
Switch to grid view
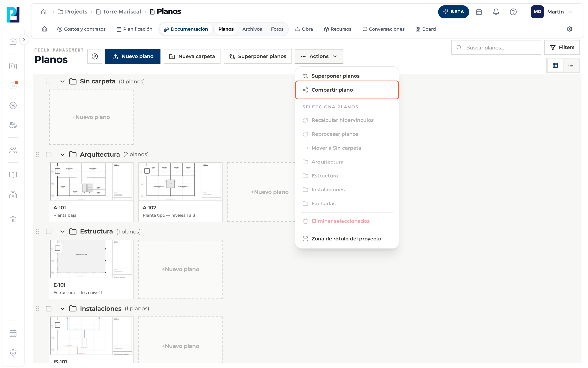(x=555, y=65)
